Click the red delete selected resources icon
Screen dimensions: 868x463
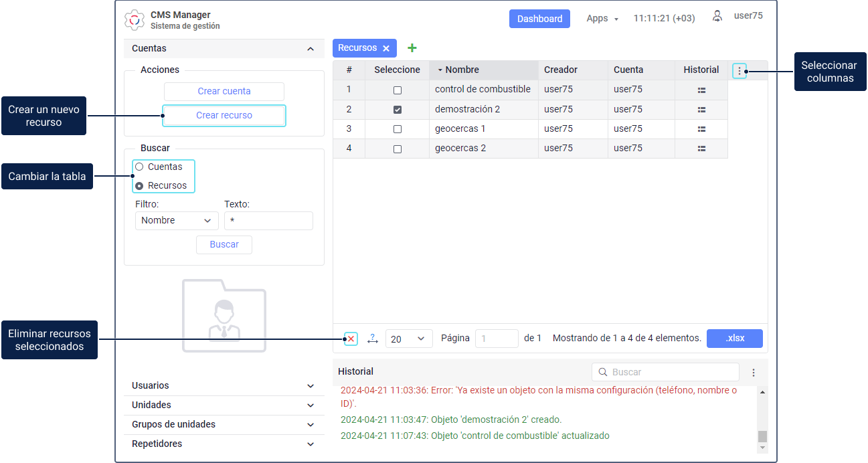[351, 339]
